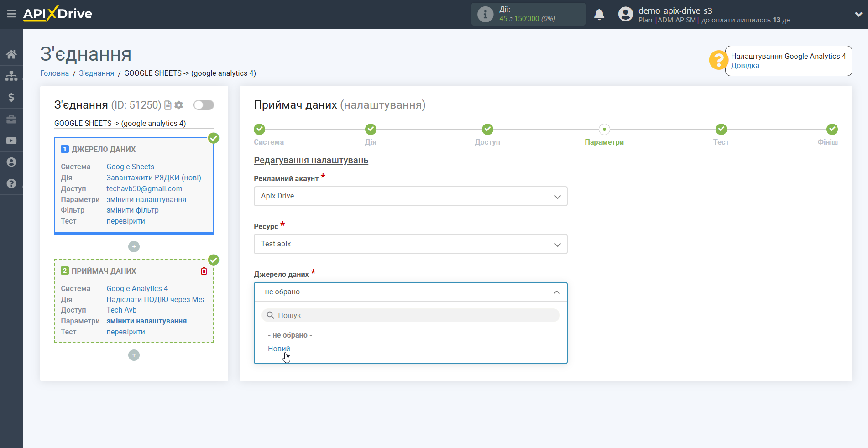
Task: Open the home sidebar icon
Action: point(11,54)
